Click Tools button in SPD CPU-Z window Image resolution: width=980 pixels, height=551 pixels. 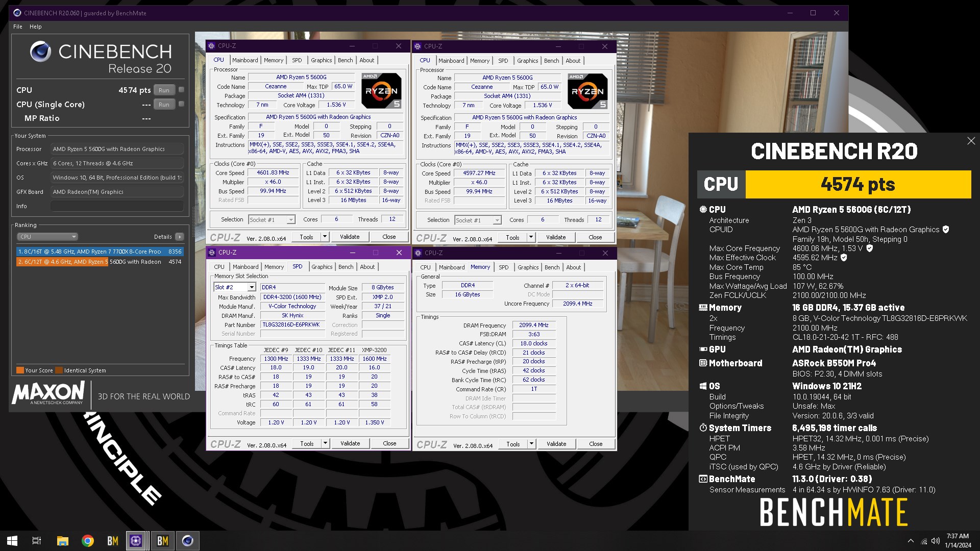[x=307, y=443]
